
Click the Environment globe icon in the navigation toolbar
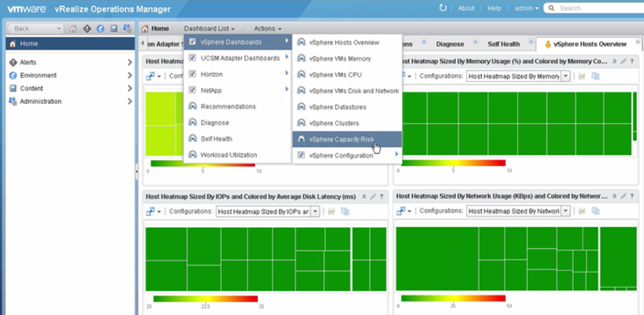(x=100, y=29)
